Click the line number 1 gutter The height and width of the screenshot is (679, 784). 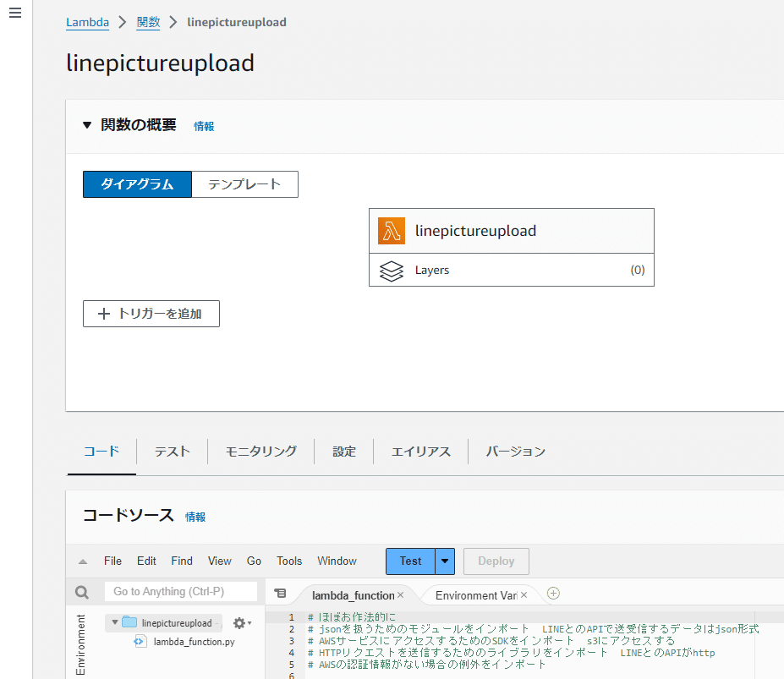(292, 617)
